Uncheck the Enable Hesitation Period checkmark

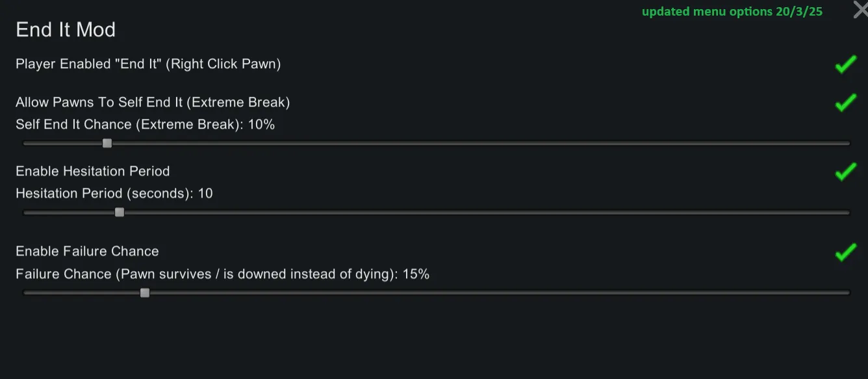845,172
